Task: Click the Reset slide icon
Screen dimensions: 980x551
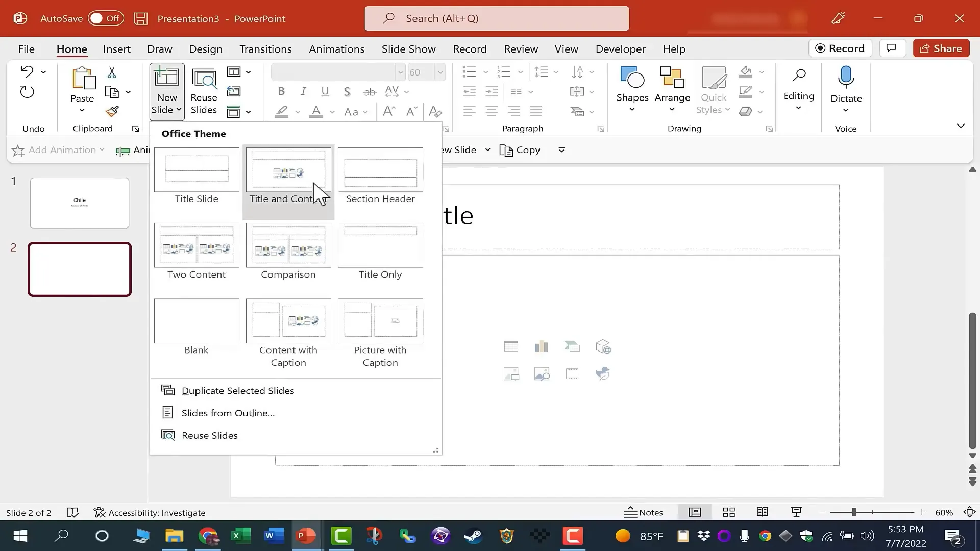Action: click(x=234, y=91)
